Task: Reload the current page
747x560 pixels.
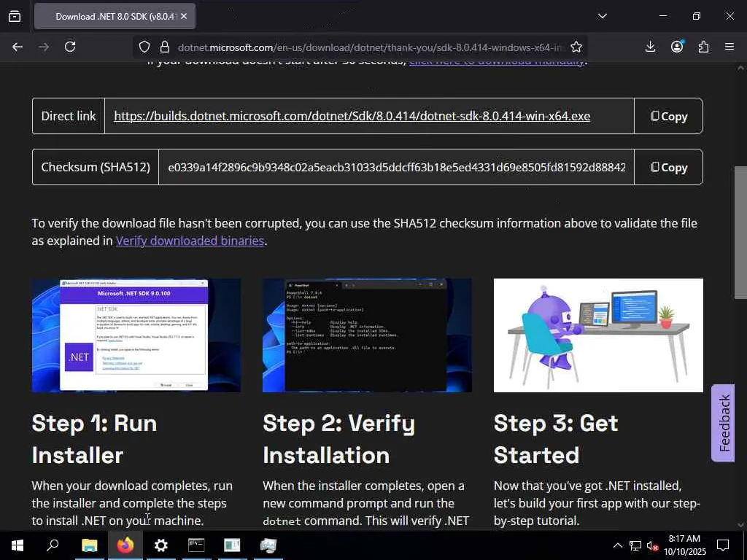Action: tap(70, 47)
